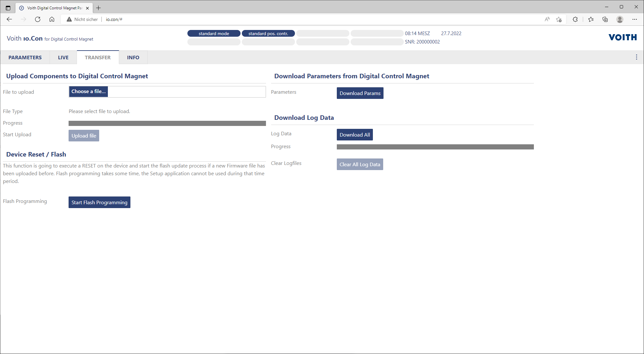
Task: Click Start Flash Programming button
Action: (99, 202)
